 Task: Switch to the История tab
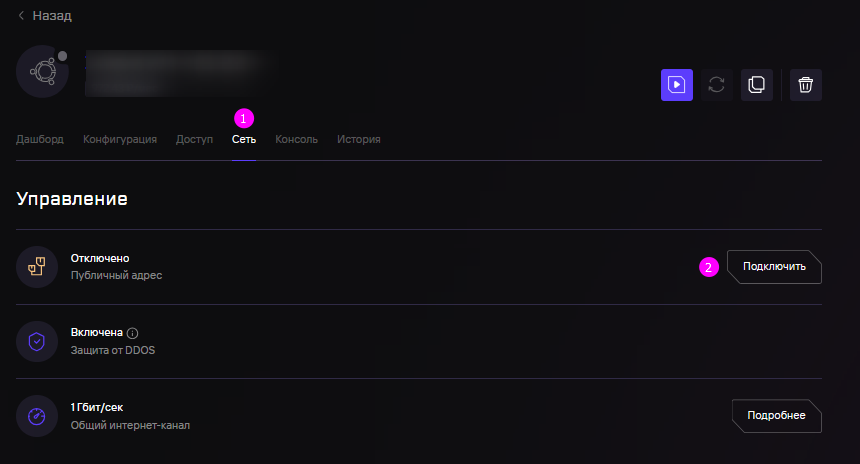(359, 139)
